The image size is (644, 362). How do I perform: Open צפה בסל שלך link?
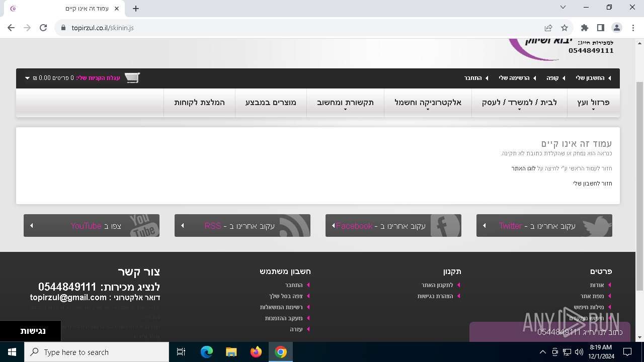pos(286,296)
